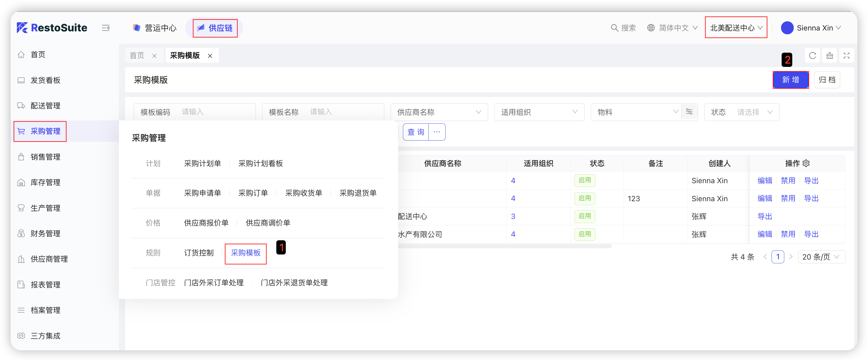Close the 采购模版 tab
The height and width of the screenshot is (361, 868).
coord(210,56)
